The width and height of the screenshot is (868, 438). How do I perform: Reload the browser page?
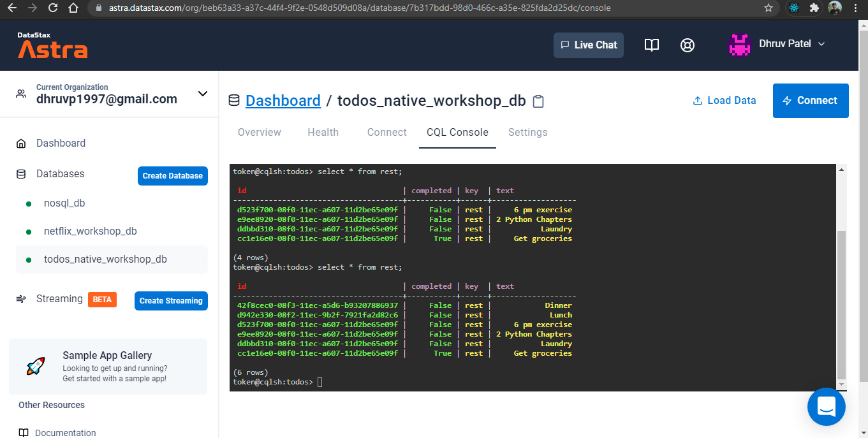[53, 8]
